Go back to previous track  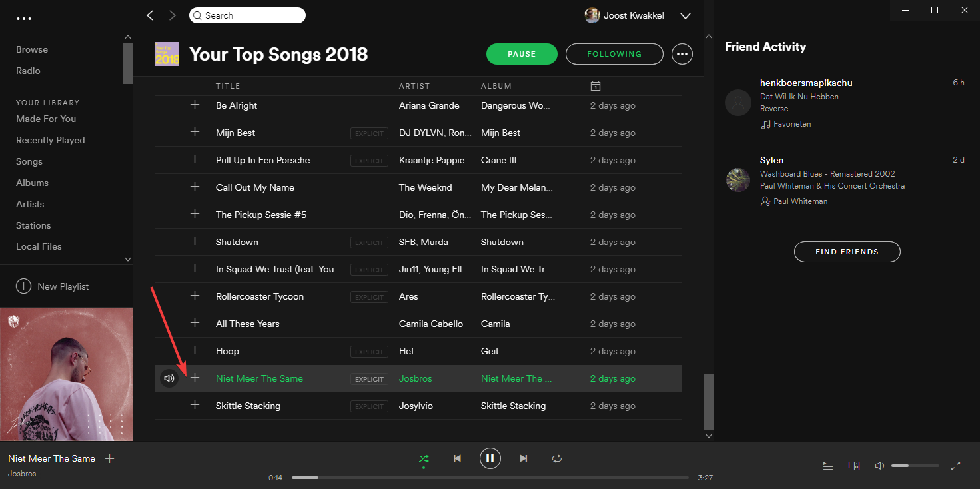(x=457, y=458)
